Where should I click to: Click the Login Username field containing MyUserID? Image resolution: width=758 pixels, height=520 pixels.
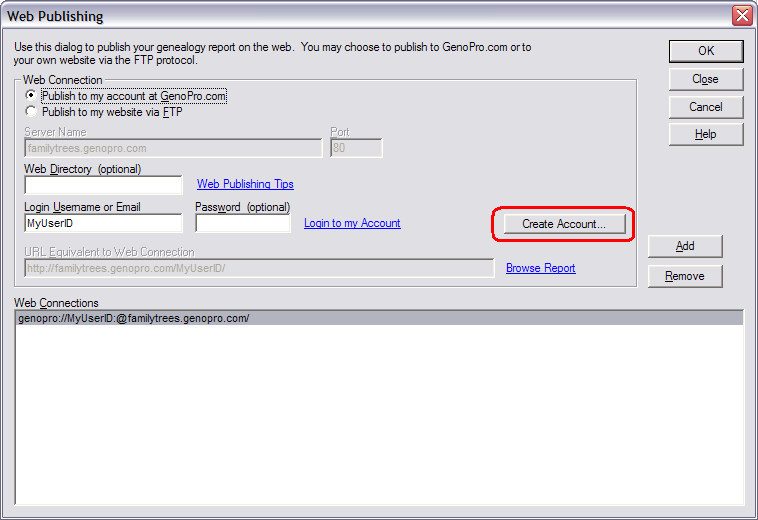pos(103,223)
